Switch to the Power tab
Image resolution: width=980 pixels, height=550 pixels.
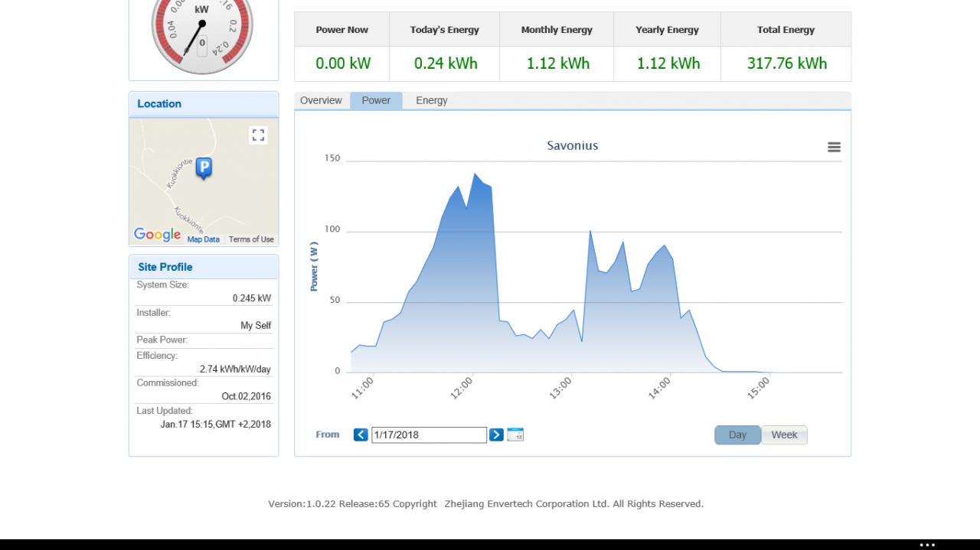tap(376, 100)
